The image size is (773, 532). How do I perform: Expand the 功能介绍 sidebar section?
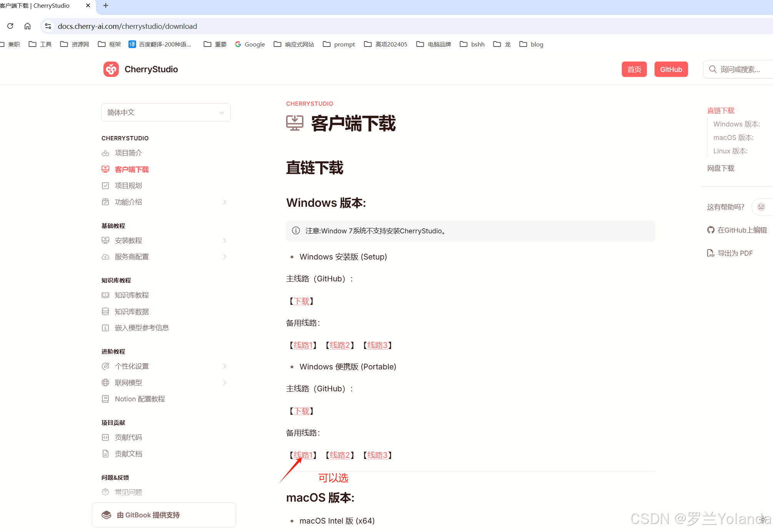pyautogui.click(x=225, y=202)
